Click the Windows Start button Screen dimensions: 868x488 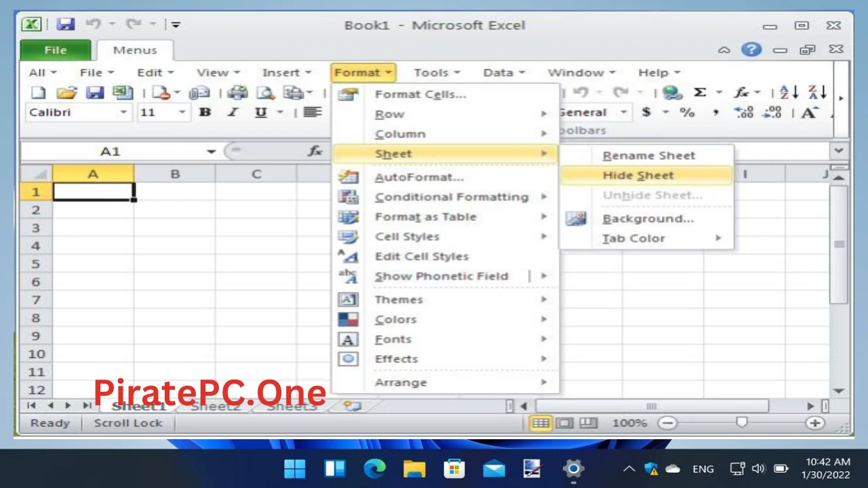pos(295,468)
